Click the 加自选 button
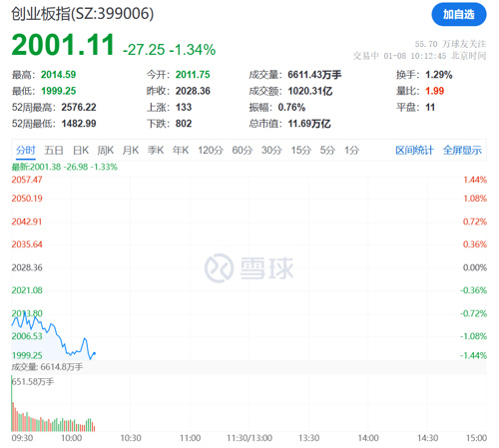 point(459,14)
